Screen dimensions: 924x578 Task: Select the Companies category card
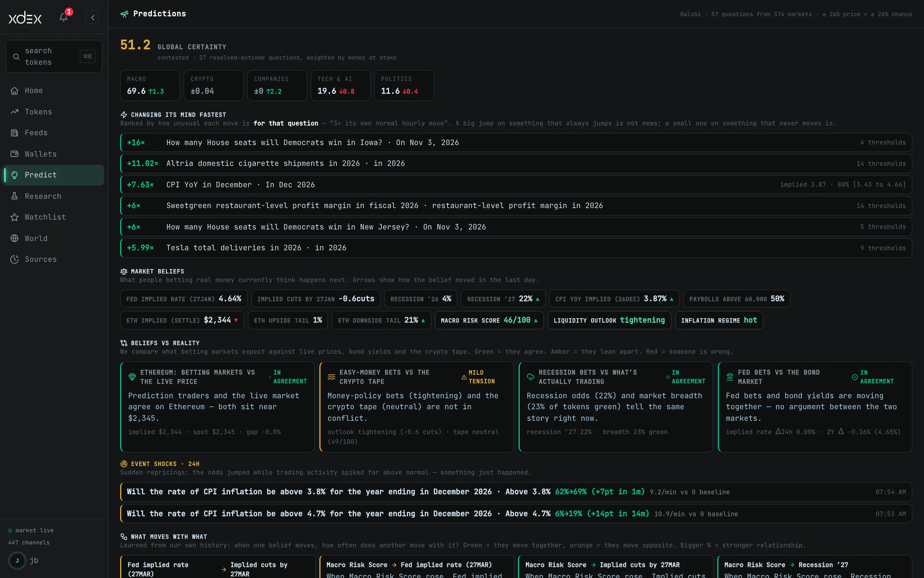click(277, 85)
